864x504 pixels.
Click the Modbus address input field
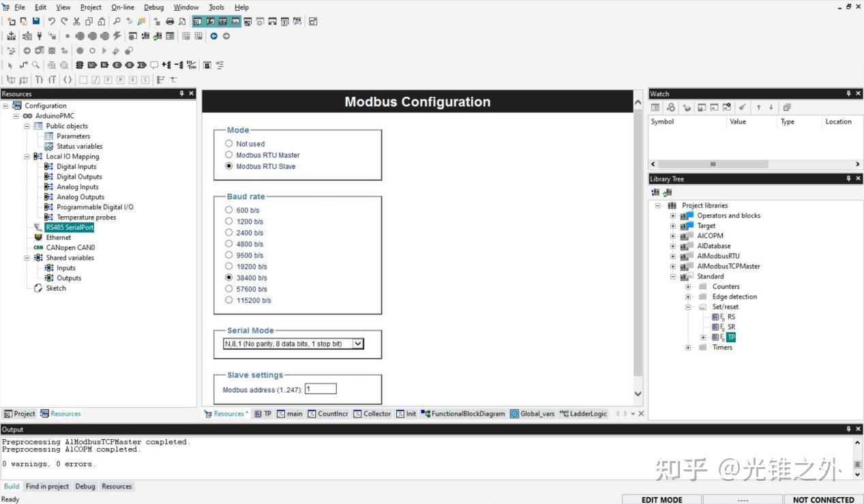click(321, 388)
